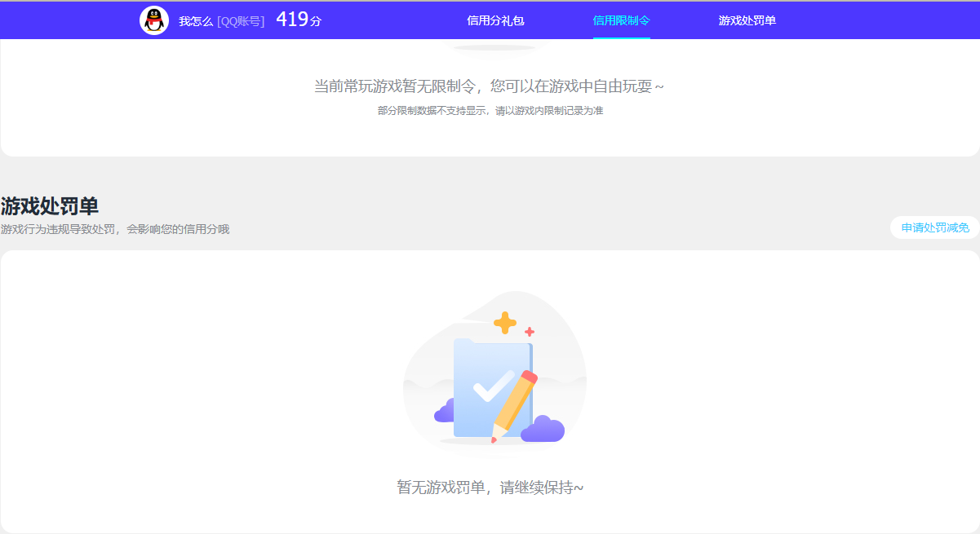Switch to the 信用限制令 tab
This screenshot has width=980, height=534.
622,20
